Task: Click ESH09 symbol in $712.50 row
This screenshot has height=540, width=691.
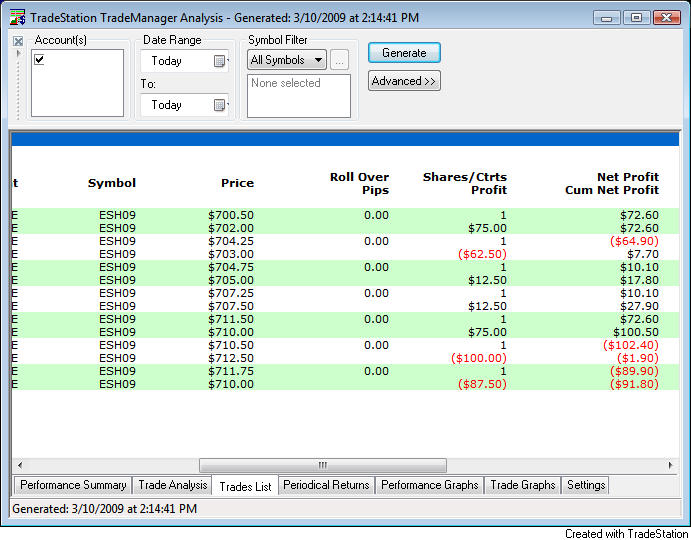Action: pyautogui.click(x=117, y=358)
